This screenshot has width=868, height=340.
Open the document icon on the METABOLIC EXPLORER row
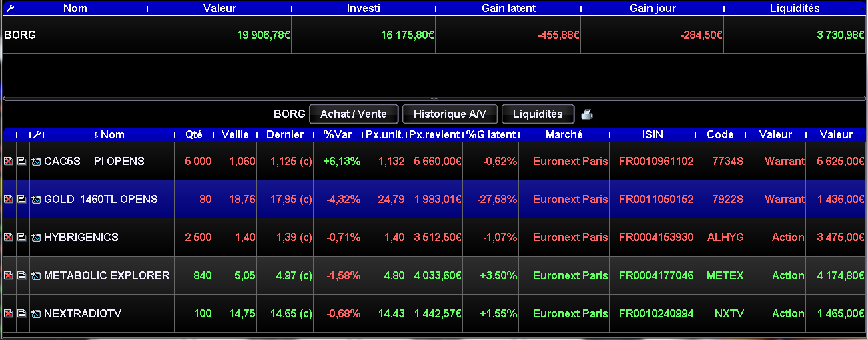pyautogui.click(x=22, y=275)
